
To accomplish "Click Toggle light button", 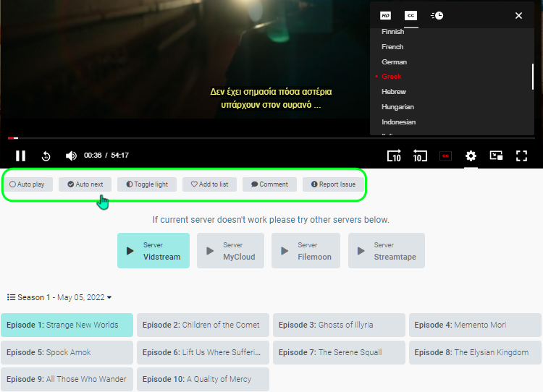I will click(147, 184).
